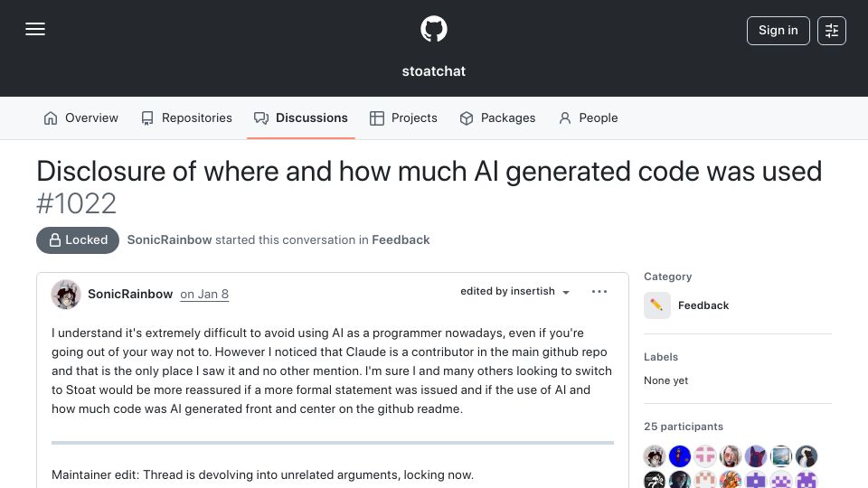Go to GitHub home via Octocat logo
This screenshot has height=488, width=868.
(x=433, y=29)
